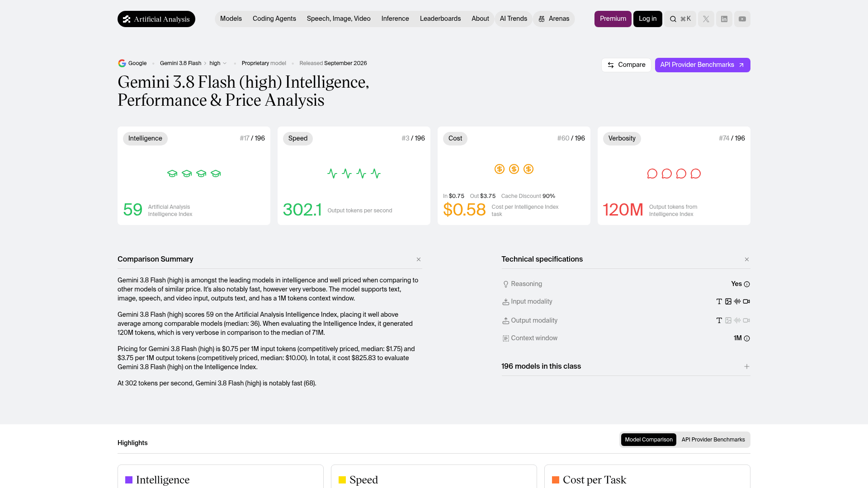Open the Arenas page
Screen dimensions: 868x488
554,19
